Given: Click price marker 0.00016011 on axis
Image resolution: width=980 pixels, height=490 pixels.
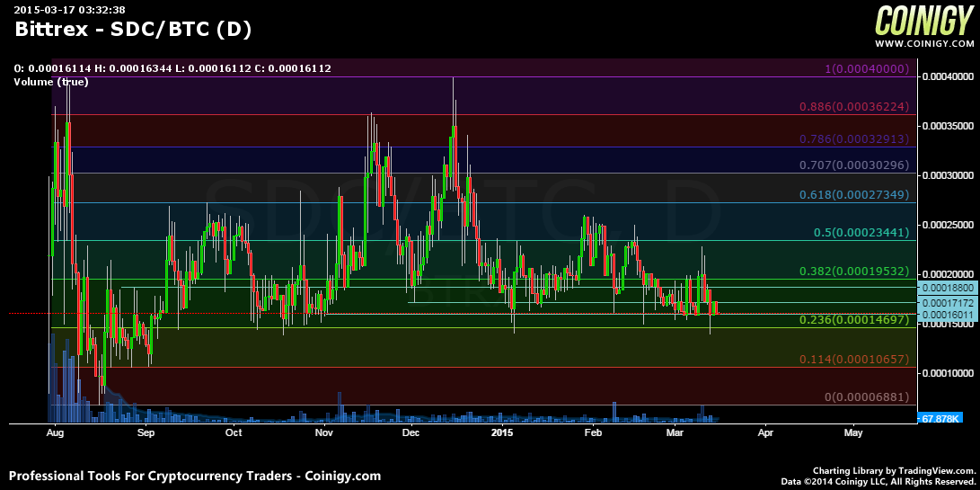Looking at the screenshot, I should point(948,314).
